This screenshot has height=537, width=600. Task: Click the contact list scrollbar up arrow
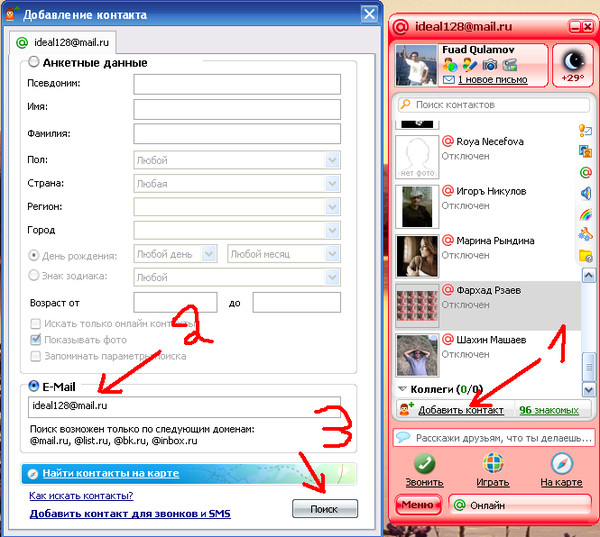pos(588,276)
